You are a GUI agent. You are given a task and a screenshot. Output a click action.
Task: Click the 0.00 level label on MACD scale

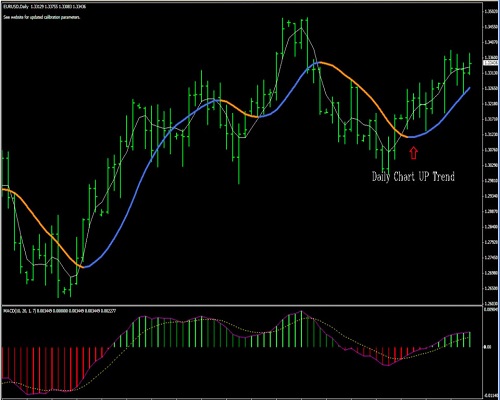click(x=487, y=347)
